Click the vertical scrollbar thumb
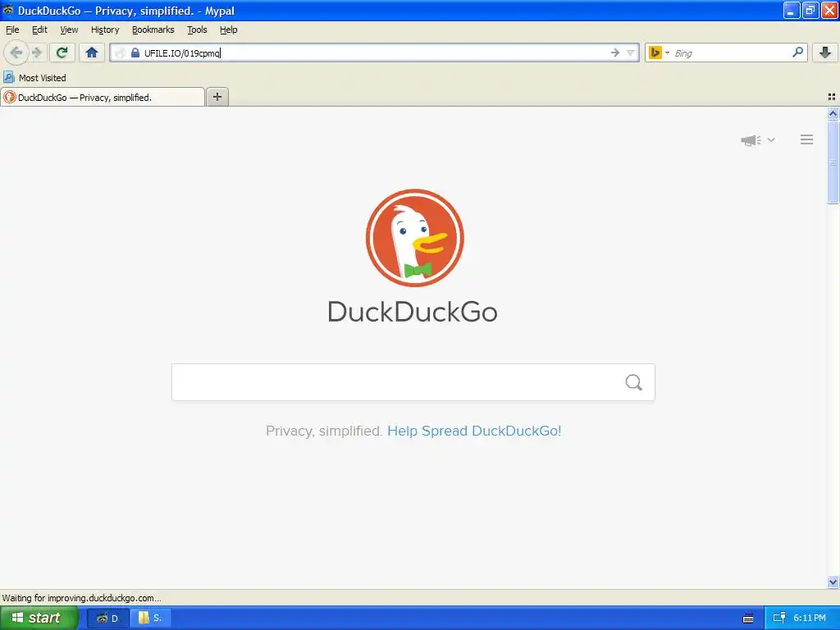840x630 pixels. click(833, 162)
